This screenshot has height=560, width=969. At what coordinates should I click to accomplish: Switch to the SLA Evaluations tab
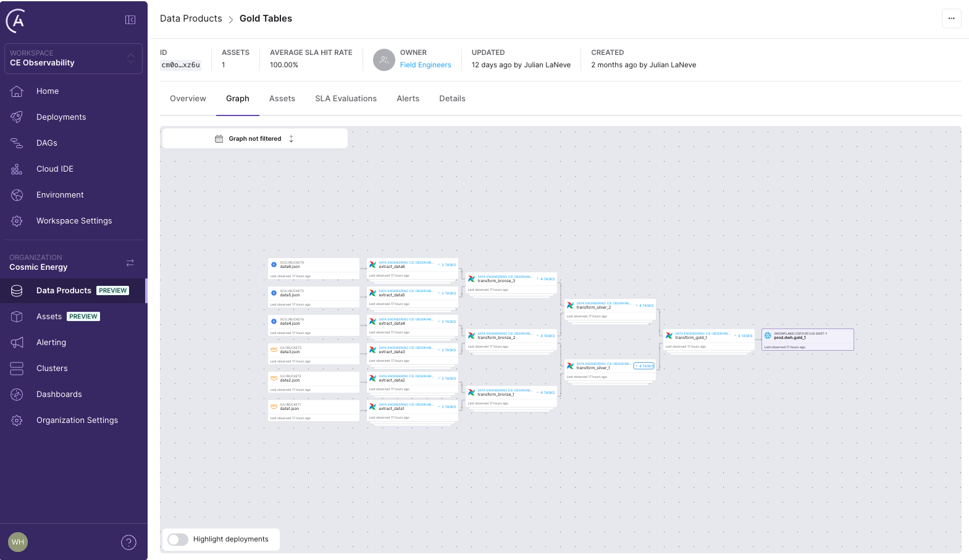click(345, 99)
